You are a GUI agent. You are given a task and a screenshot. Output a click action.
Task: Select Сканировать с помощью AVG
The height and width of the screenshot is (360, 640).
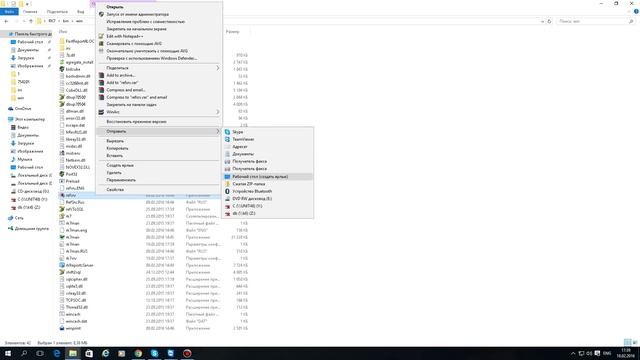[134, 44]
